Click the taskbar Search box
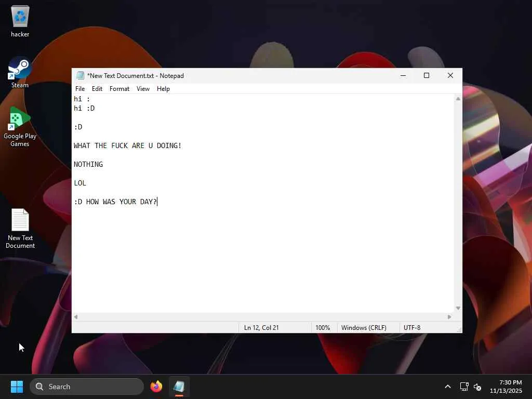The image size is (532, 399). pyautogui.click(x=87, y=387)
